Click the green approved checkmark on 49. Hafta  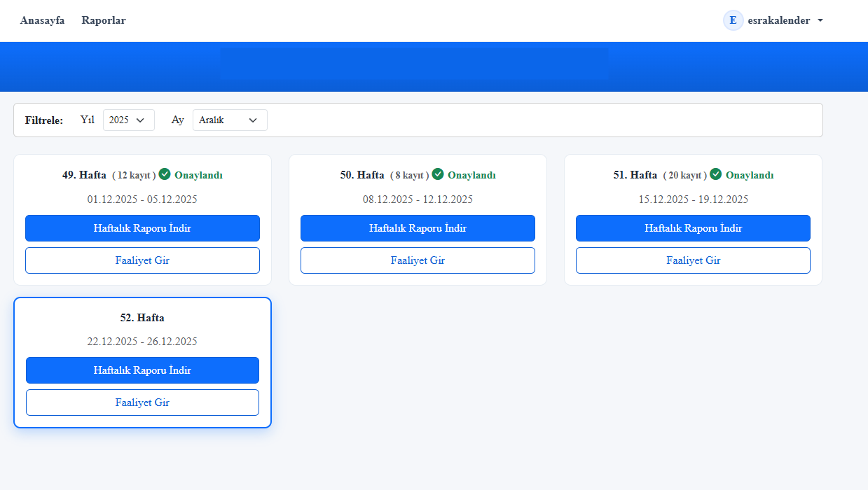(x=165, y=174)
